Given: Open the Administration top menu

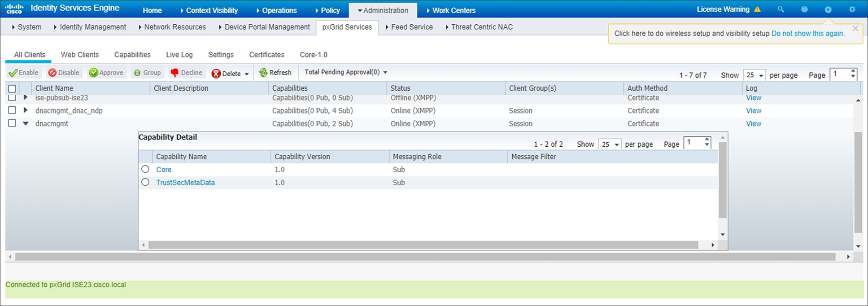Looking at the screenshot, I should click(x=383, y=10).
